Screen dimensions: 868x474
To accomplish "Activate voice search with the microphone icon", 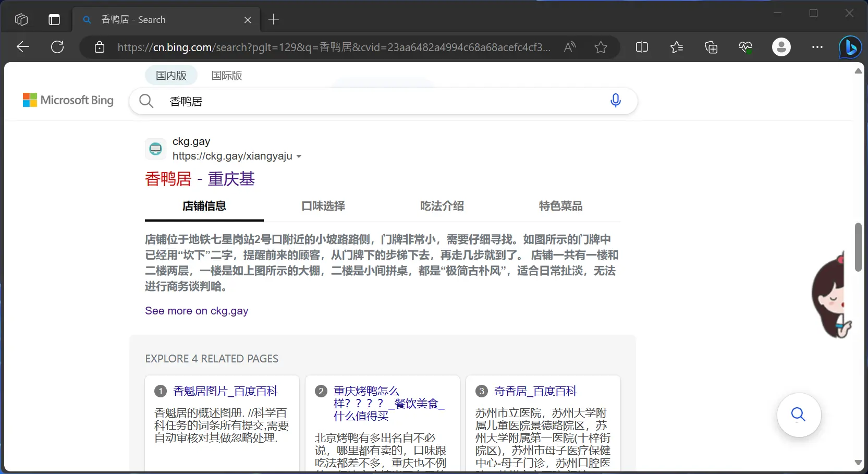I will click(x=616, y=101).
